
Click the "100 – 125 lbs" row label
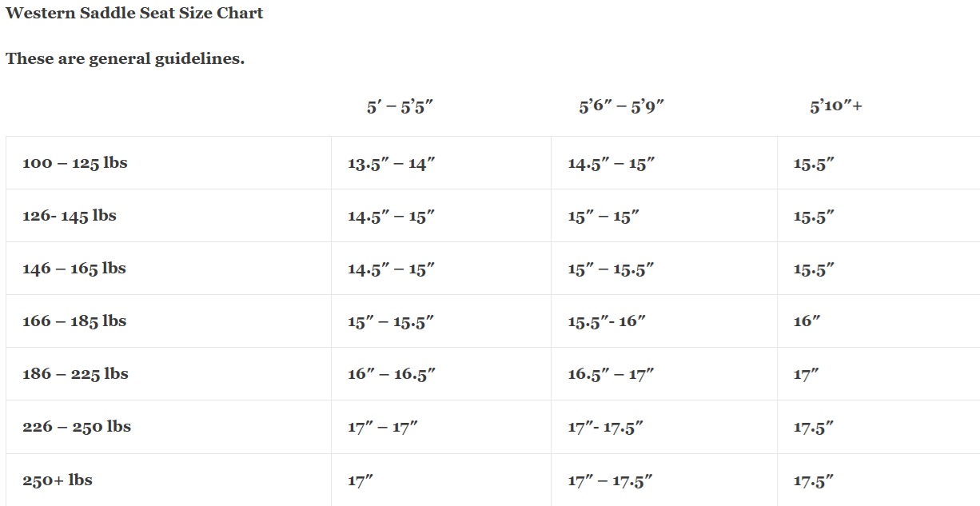[x=74, y=163]
